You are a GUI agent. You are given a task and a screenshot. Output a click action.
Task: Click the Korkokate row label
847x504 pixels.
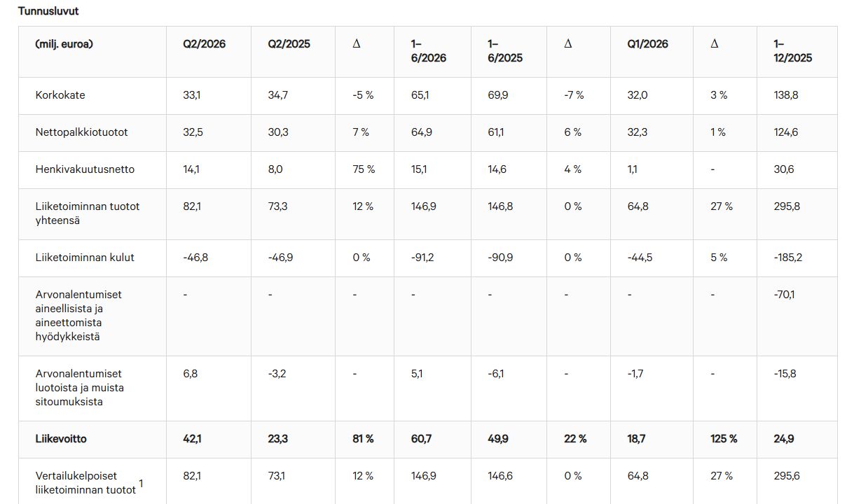tap(60, 95)
